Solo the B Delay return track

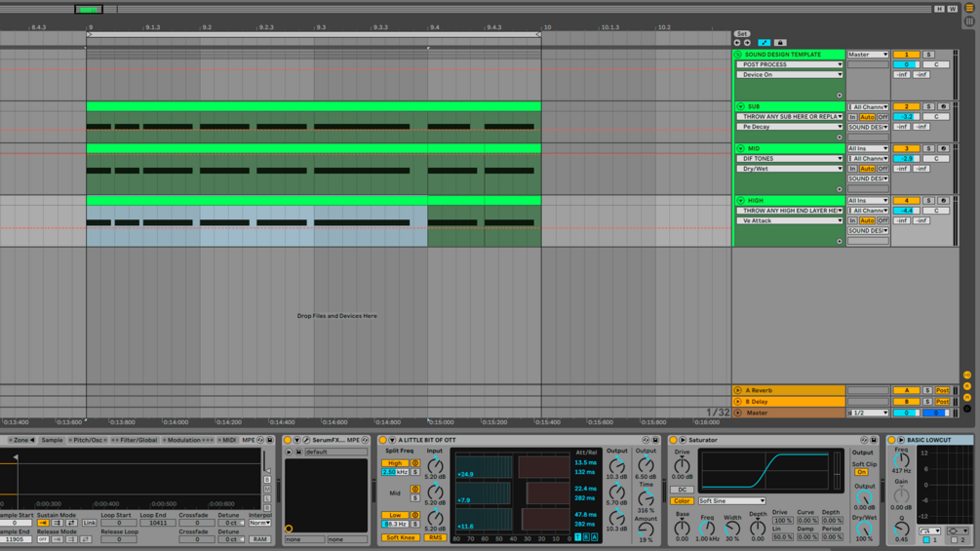pos(928,402)
